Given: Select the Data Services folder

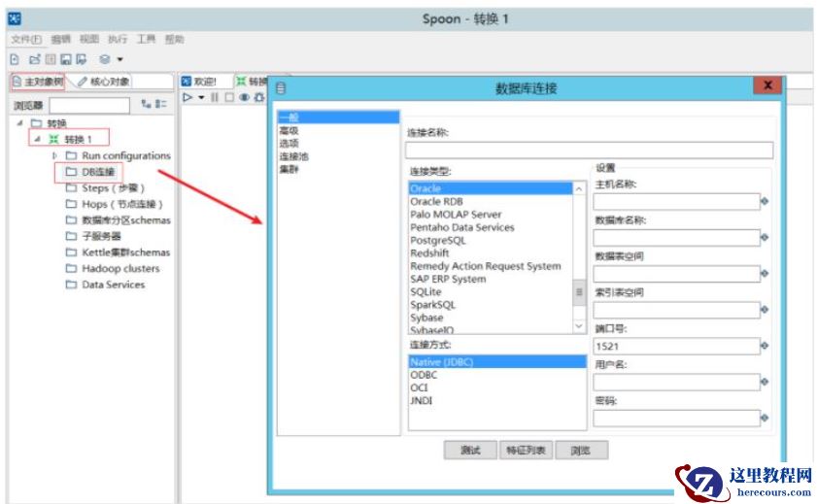Looking at the screenshot, I should click(105, 285).
